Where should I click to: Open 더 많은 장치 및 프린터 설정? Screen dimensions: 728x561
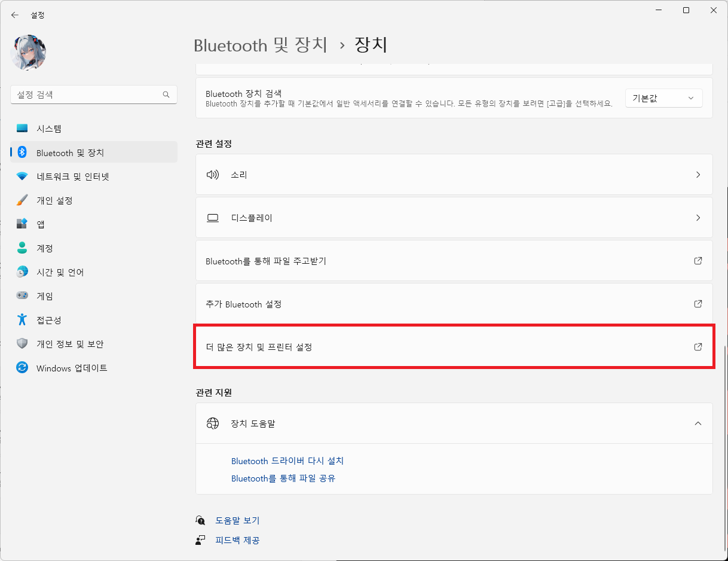click(x=454, y=347)
